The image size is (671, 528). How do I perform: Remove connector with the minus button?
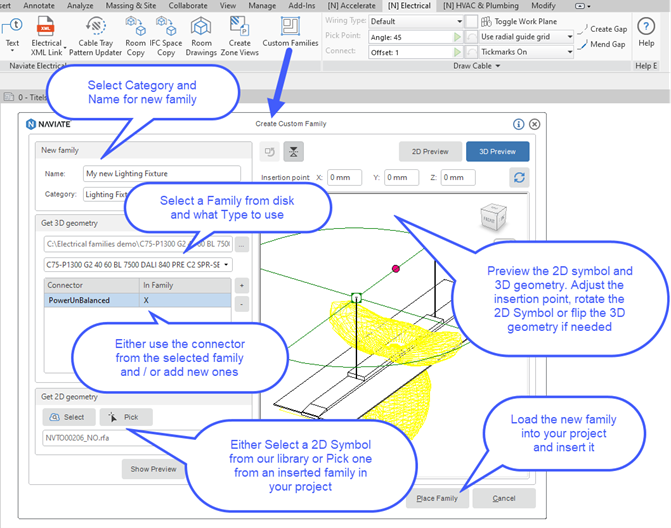242,304
